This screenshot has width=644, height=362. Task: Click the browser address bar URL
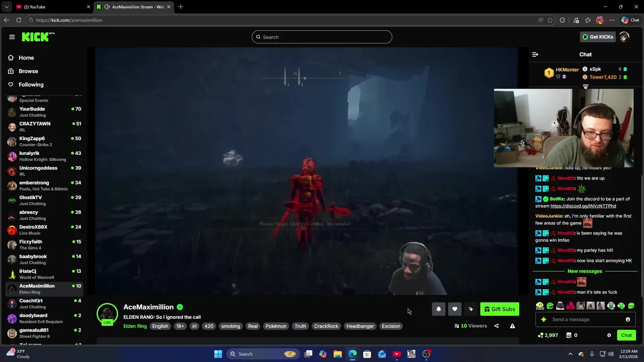click(69, 20)
